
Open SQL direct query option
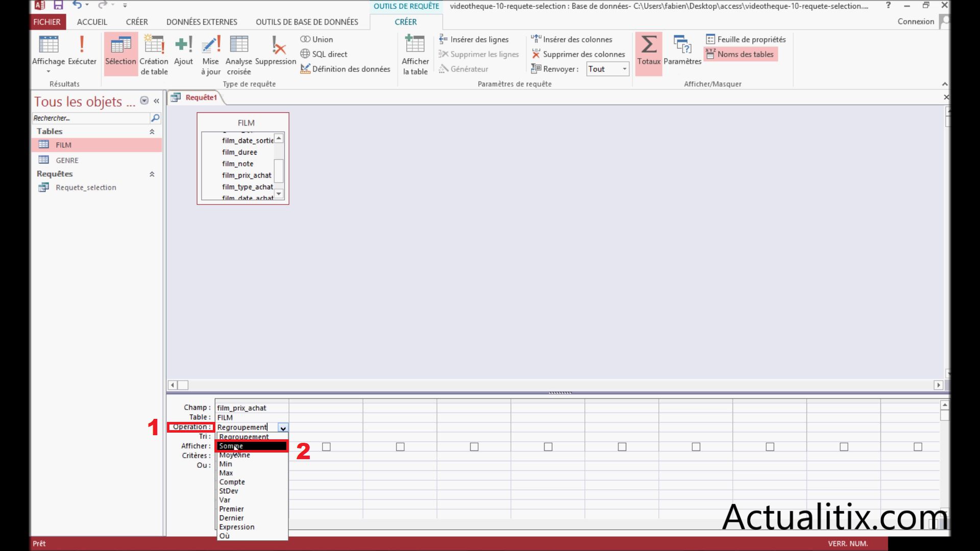(x=324, y=54)
